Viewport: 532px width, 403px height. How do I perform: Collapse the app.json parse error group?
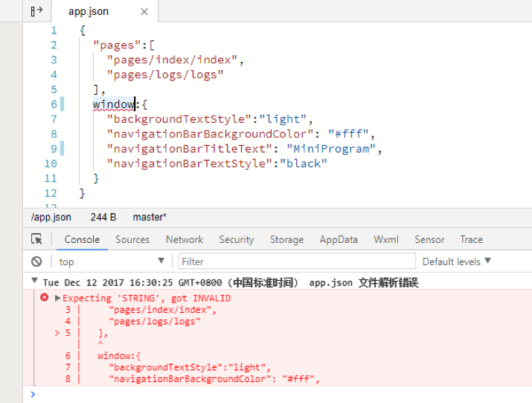click(x=34, y=282)
